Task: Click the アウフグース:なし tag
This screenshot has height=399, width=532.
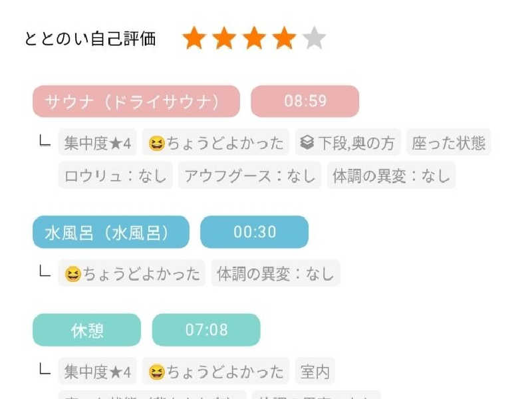Action: [250, 176]
